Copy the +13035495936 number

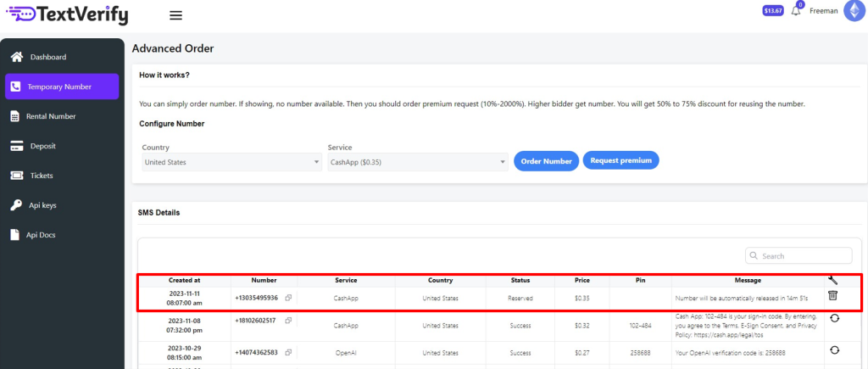[x=289, y=298]
